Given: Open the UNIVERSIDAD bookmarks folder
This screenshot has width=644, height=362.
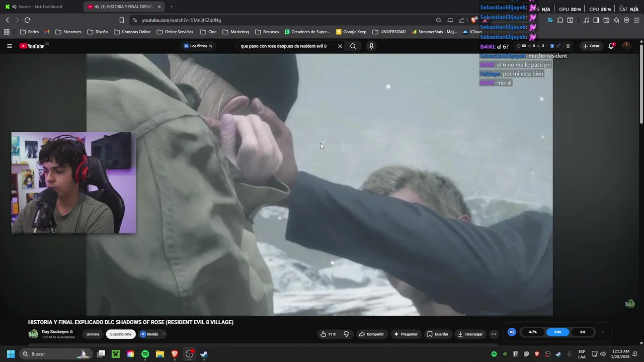Looking at the screenshot, I should coord(389,32).
